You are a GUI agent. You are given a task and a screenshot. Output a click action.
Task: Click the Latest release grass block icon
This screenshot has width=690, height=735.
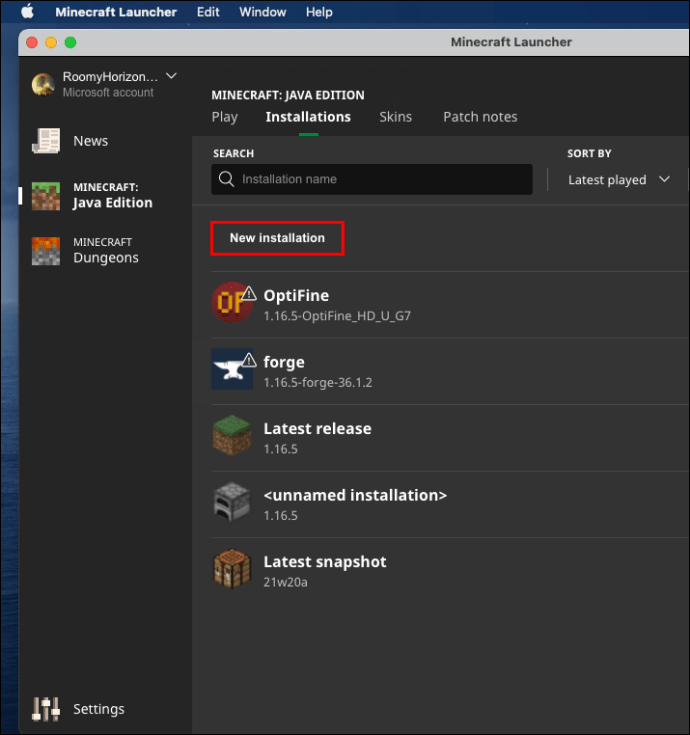pyautogui.click(x=232, y=436)
